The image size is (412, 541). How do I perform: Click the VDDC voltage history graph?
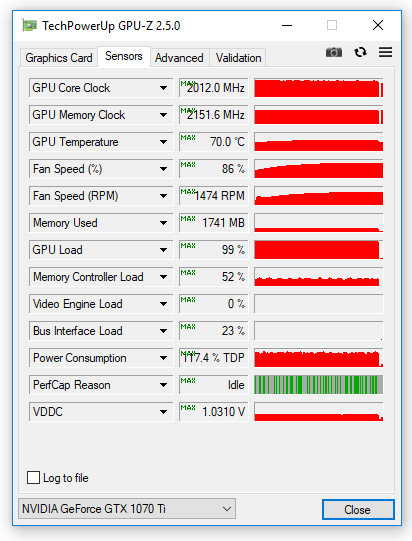318,412
